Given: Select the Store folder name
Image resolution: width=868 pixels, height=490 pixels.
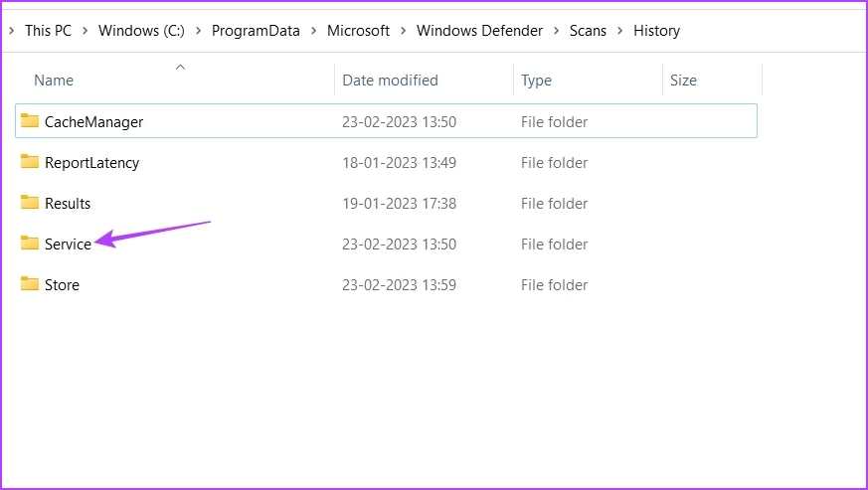Looking at the screenshot, I should coord(62,285).
